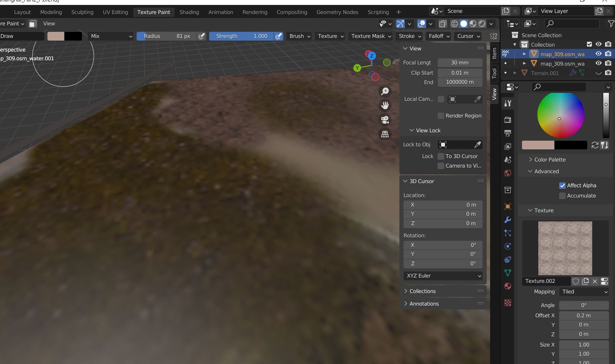Toggle camera view icon in viewport

point(385,120)
